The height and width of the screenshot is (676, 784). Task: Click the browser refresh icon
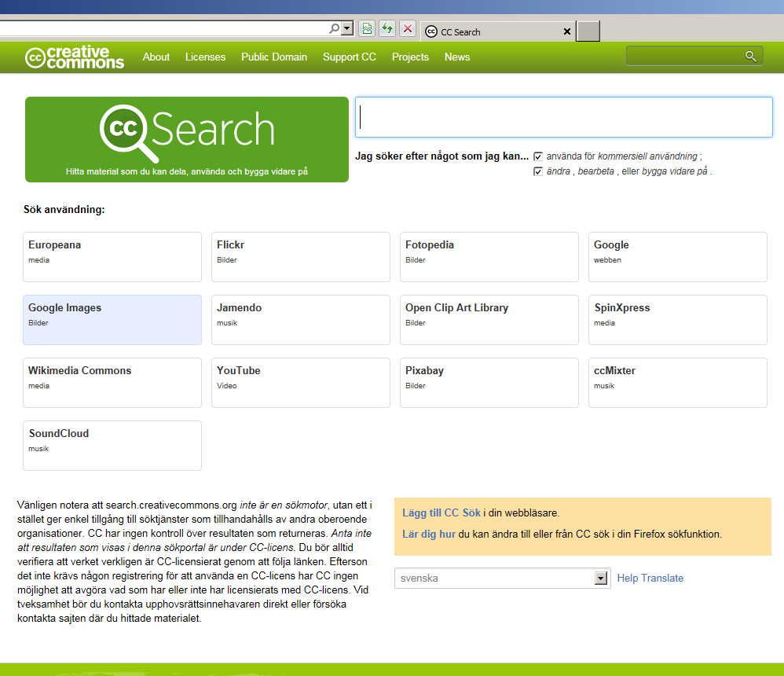tap(387, 28)
